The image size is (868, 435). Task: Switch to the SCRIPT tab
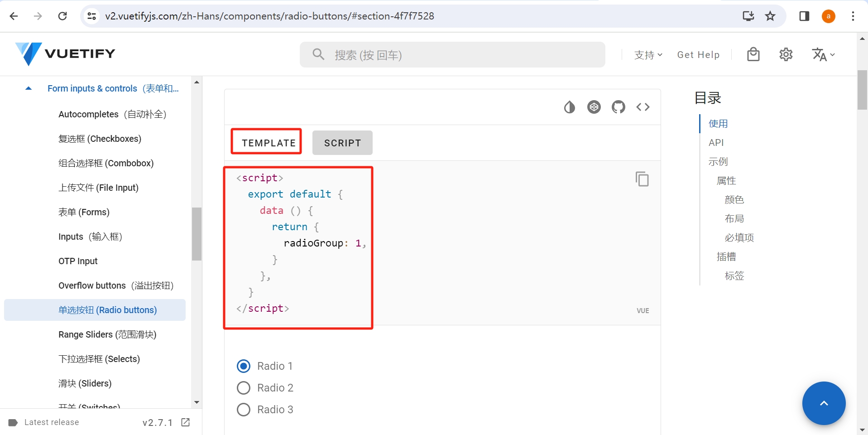coord(342,142)
